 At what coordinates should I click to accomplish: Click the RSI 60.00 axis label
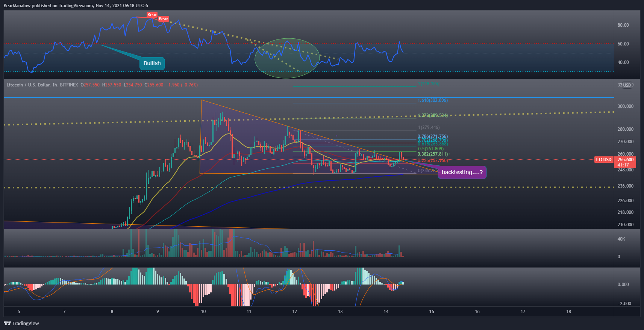pos(623,44)
